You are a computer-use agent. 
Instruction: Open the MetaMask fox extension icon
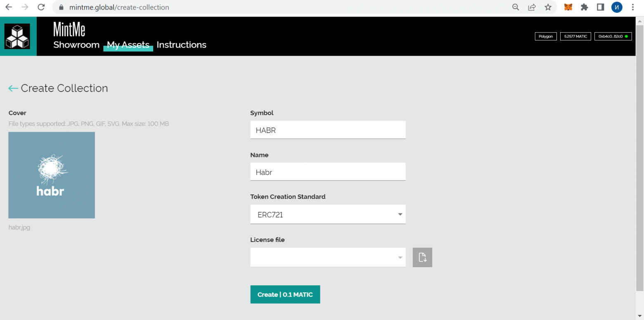pyautogui.click(x=568, y=7)
